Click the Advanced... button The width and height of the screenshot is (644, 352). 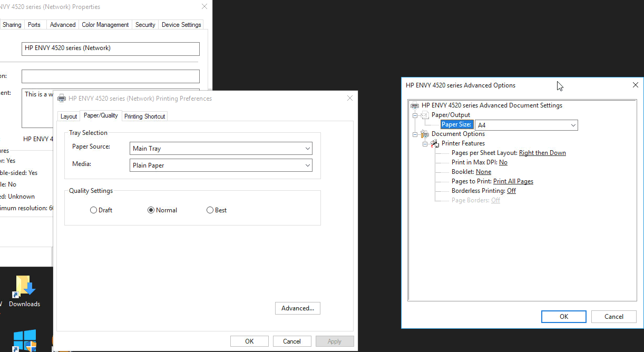297,308
